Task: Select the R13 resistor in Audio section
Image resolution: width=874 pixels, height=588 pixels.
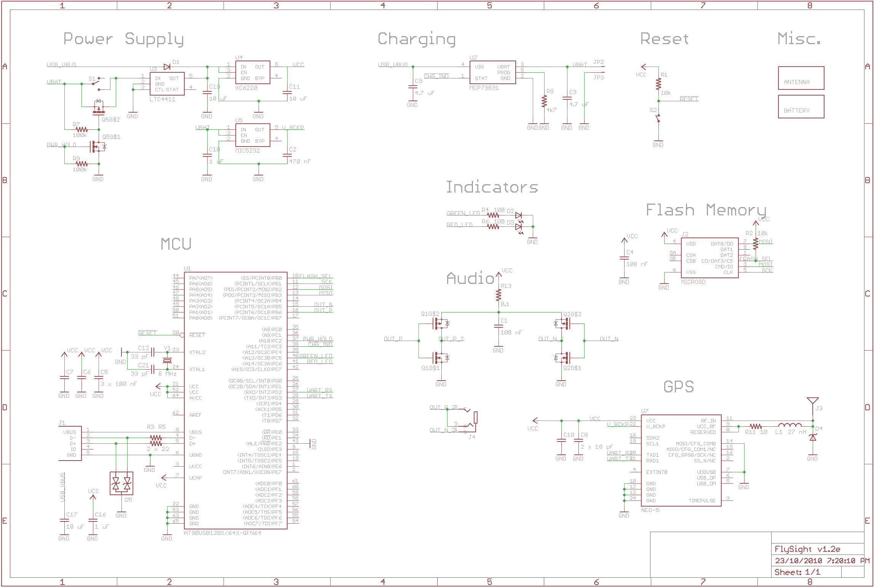Action: [499, 295]
